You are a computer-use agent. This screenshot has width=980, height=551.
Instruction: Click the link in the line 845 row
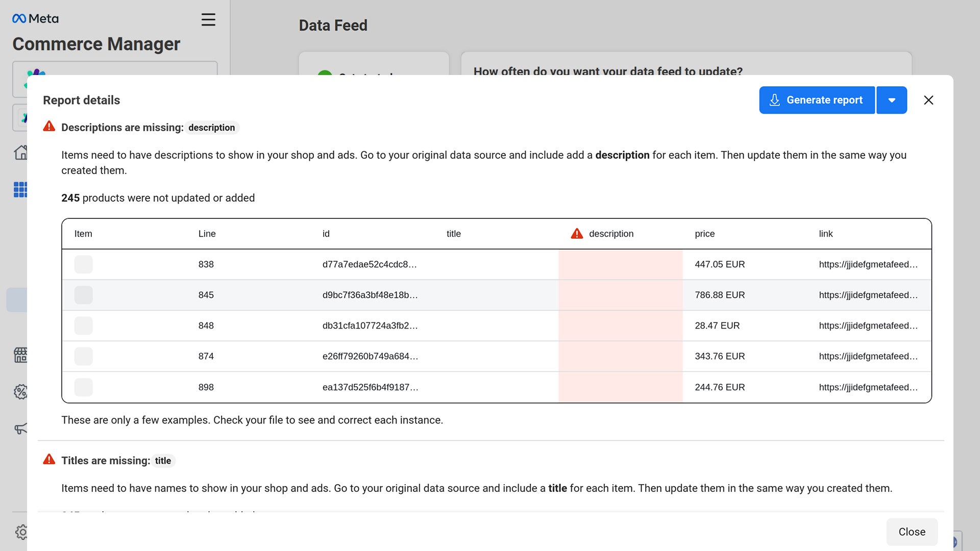pyautogui.click(x=868, y=295)
